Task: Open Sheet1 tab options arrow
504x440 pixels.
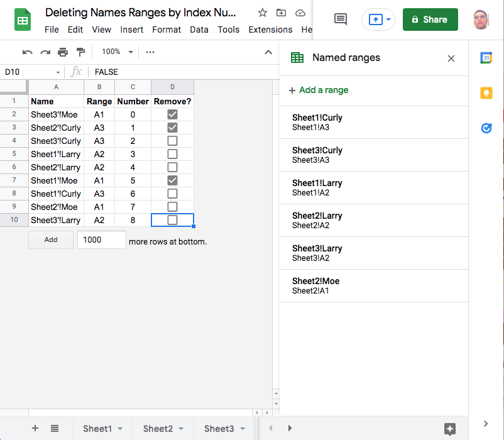Action: [120, 429]
